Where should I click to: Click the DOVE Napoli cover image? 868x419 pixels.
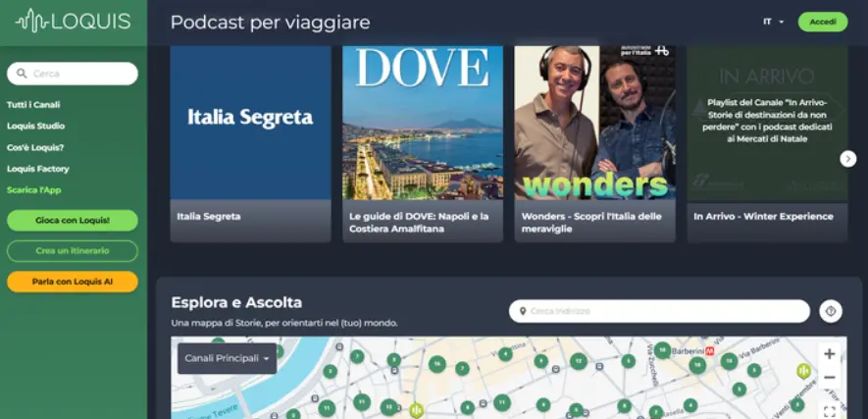[423, 123]
